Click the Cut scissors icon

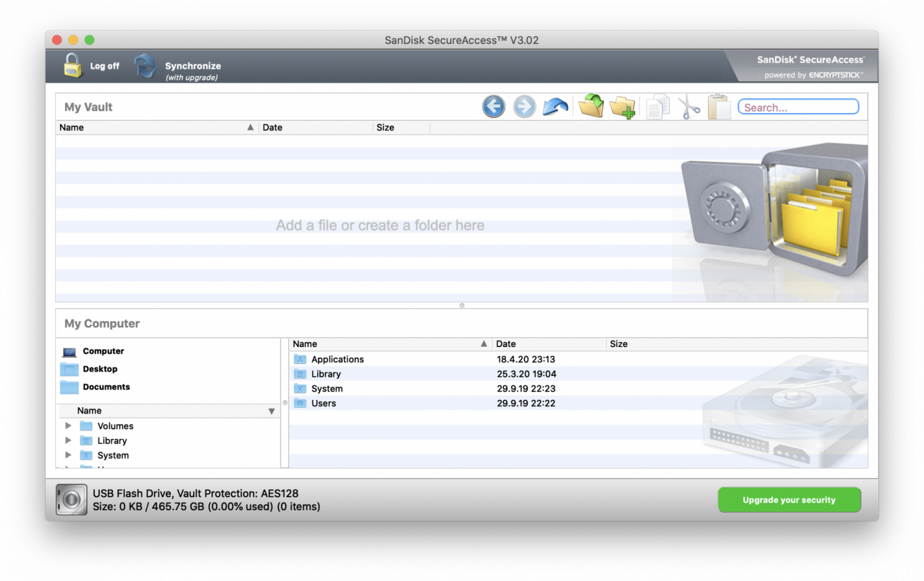tap(689, 107)
